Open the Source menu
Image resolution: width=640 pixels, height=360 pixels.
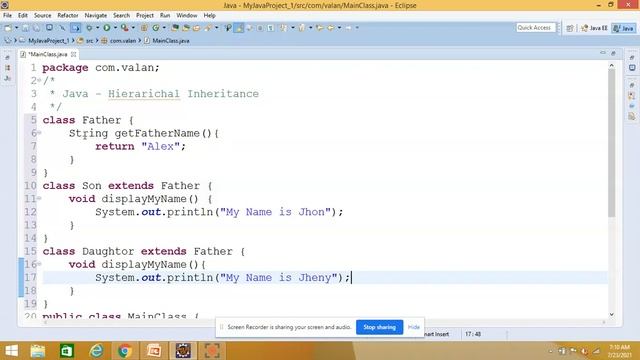[42, 16]
